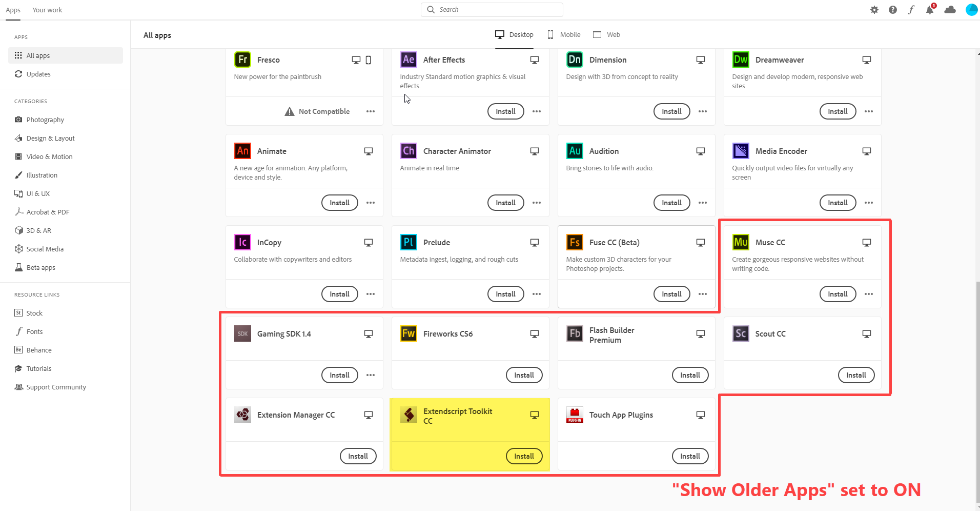Click the 3D & AR category icon

[18, 230]
